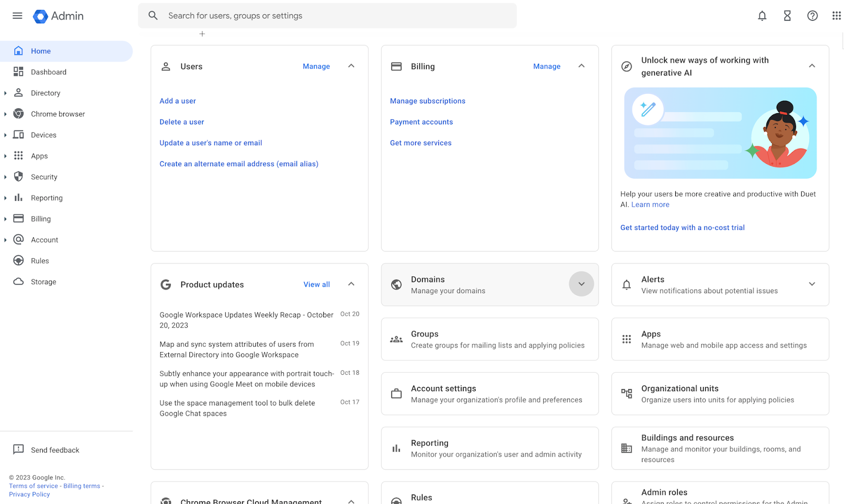This screenshot has width=844, height=504.
Task: Click the Alerts bell icon
Action: click(627, 285)
